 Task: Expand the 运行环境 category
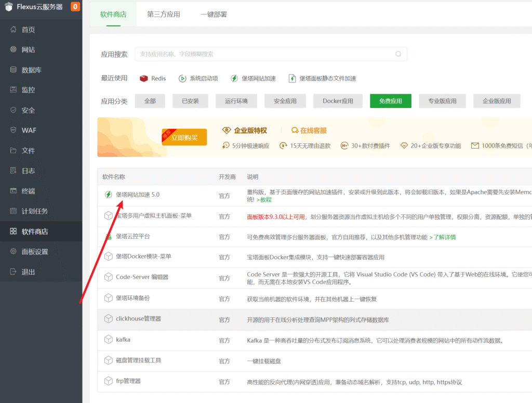(236, 101)
